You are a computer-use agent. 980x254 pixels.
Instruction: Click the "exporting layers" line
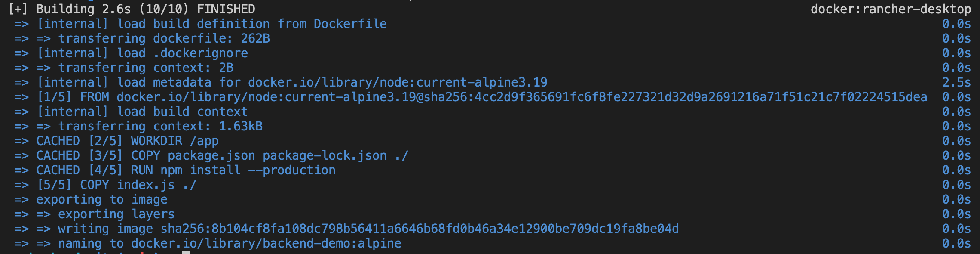(x=116, y=214)
